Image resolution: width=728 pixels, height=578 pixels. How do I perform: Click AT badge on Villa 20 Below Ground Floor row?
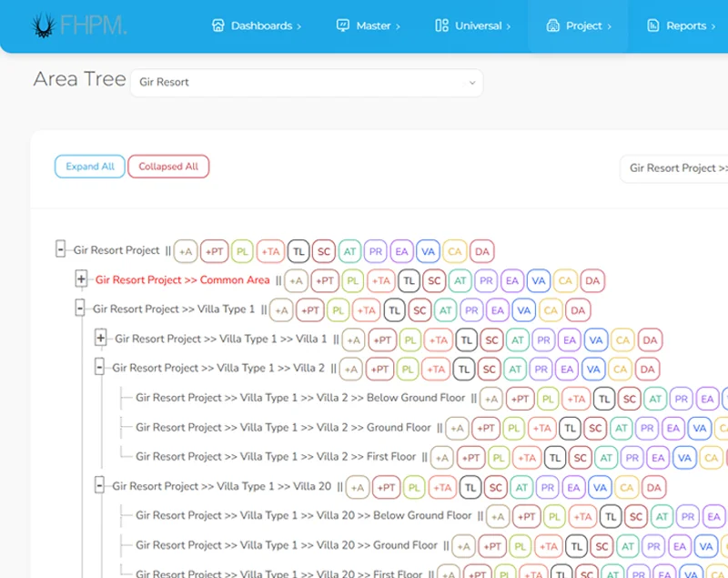662,517
